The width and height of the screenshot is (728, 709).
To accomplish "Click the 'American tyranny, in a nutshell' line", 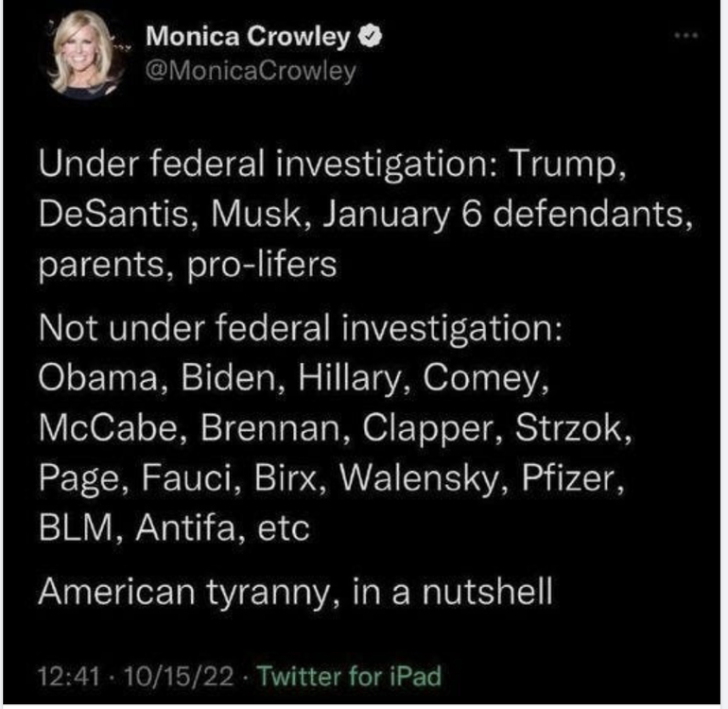I will click(x=294, y=591).
